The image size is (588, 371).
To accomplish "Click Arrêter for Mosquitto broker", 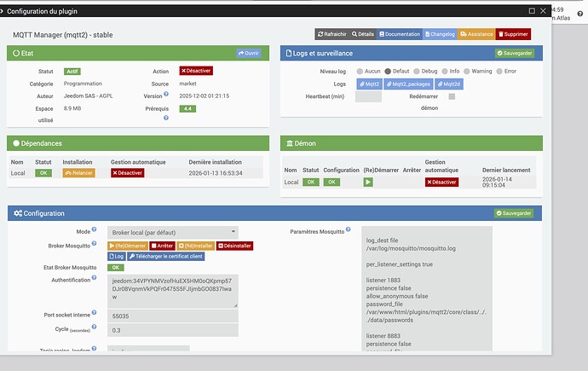I will click(162, 246).
